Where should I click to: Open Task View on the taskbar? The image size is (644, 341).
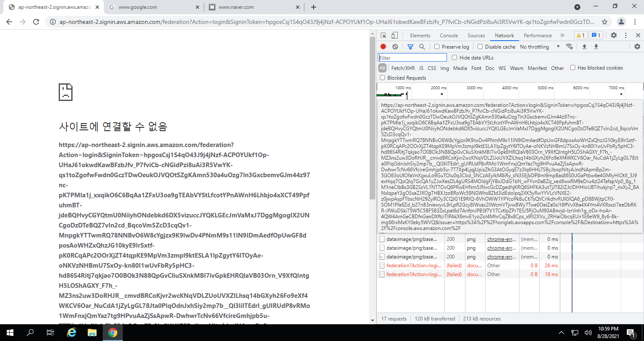click(x=50, y=333)
